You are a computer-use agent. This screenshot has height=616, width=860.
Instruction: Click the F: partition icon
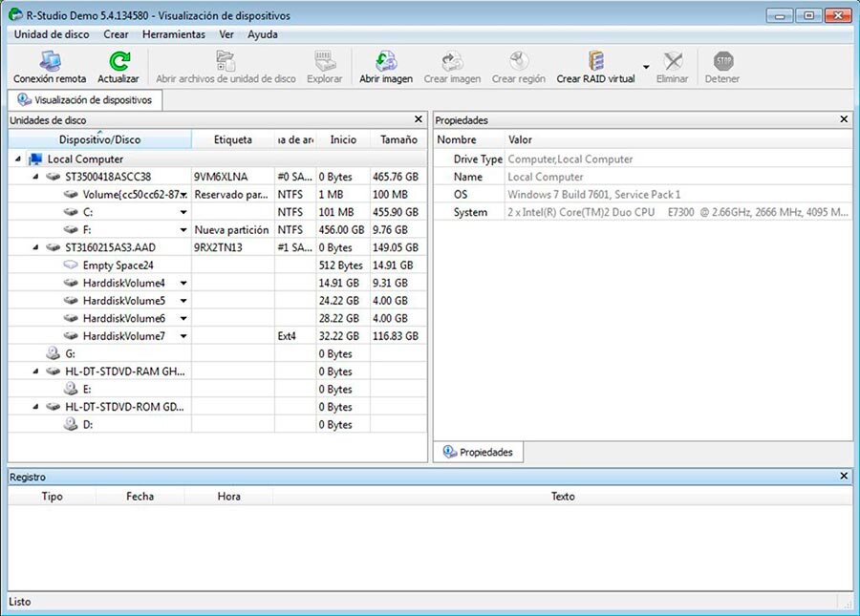click(71, 229)
